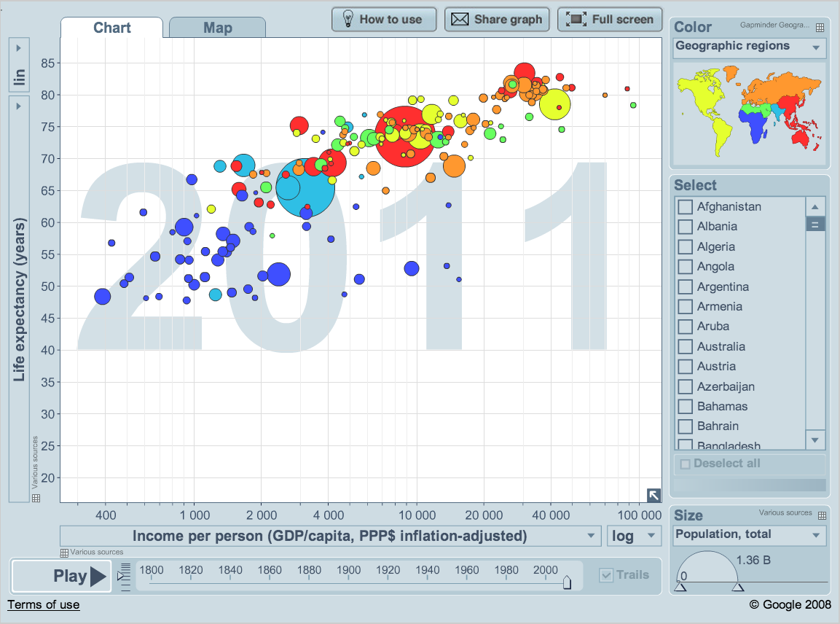Switch to the Chart tab
Viewport: 840px width, 624px height.
[x=111, y=27]
